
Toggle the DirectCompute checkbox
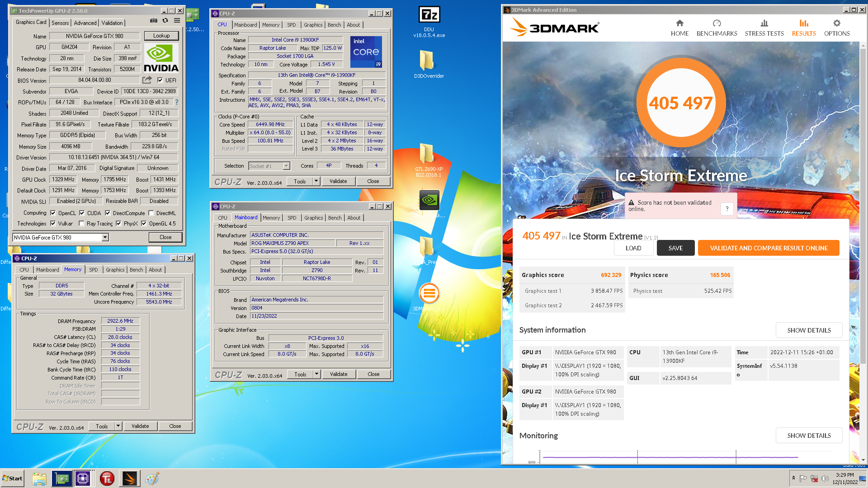point(108,213)
